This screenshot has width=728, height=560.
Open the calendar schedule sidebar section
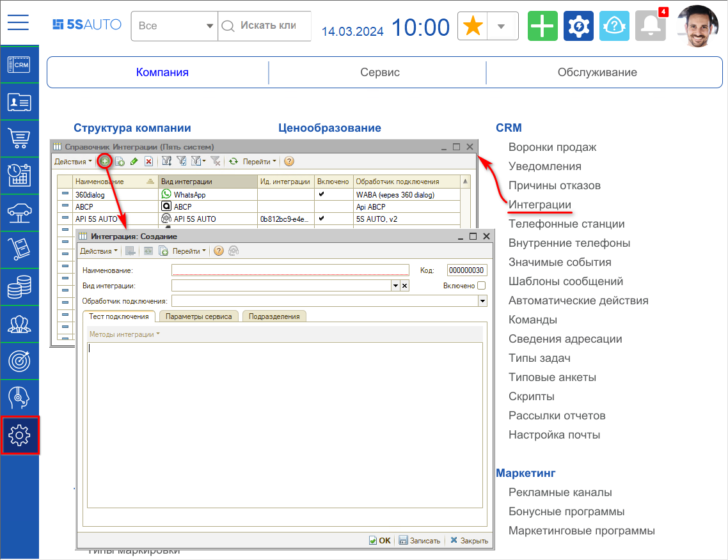click(19, 175)
